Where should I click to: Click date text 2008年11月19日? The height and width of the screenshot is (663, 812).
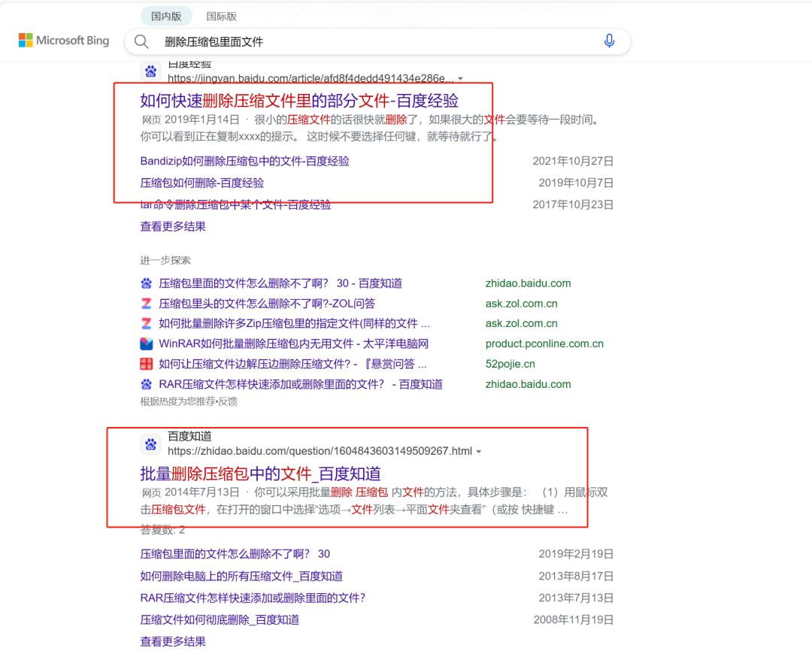(x=573, y=619)
